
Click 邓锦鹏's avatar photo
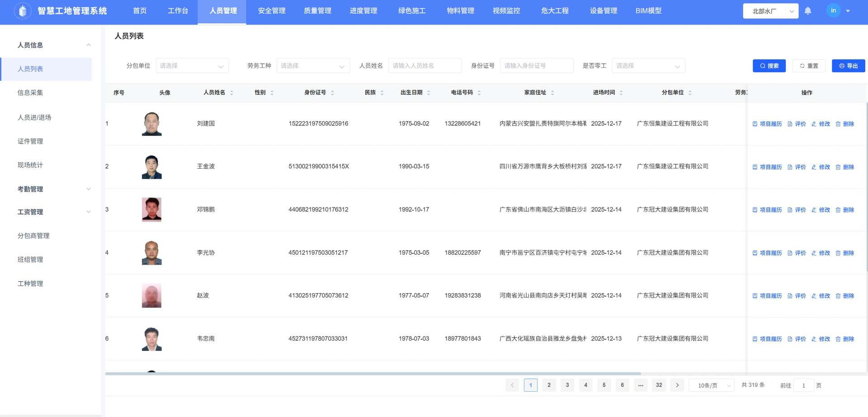[151, 209]
